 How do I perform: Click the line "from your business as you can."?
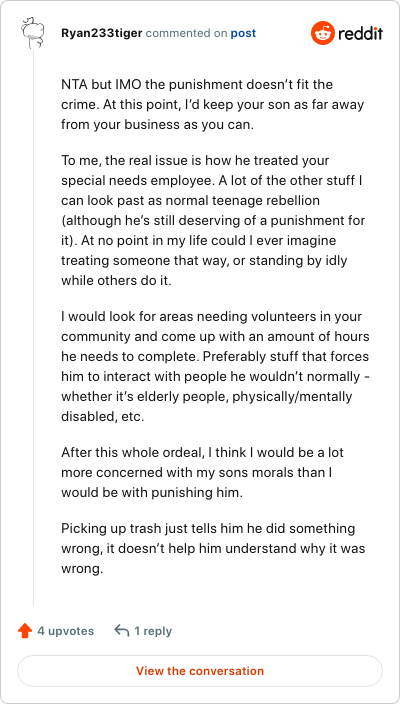click(x=158, y=124)
